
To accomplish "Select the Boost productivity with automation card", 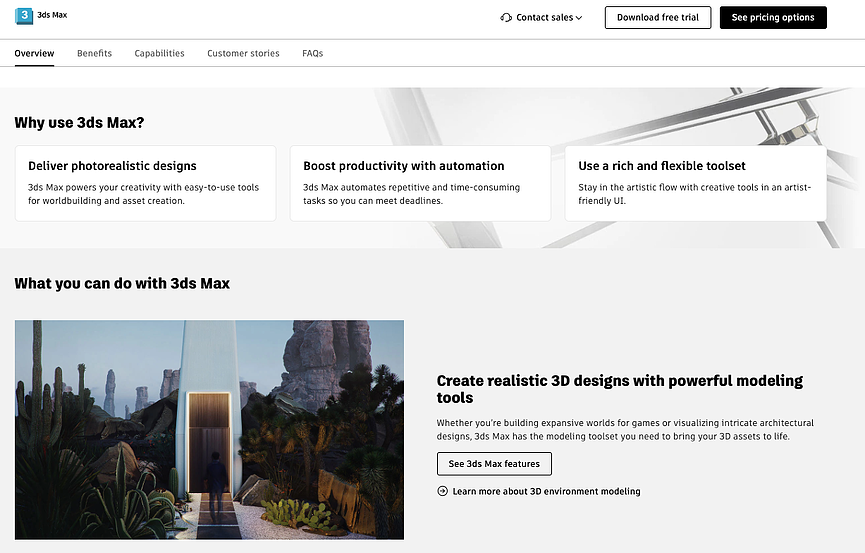I will pyautogui.click(x=420, y=183).
